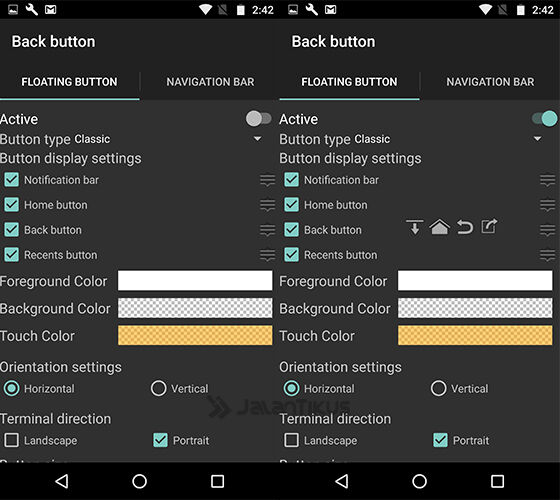Turn on the left screen's Active switch
This screenshot has height=500, width=560.
[x=259, y=119]
